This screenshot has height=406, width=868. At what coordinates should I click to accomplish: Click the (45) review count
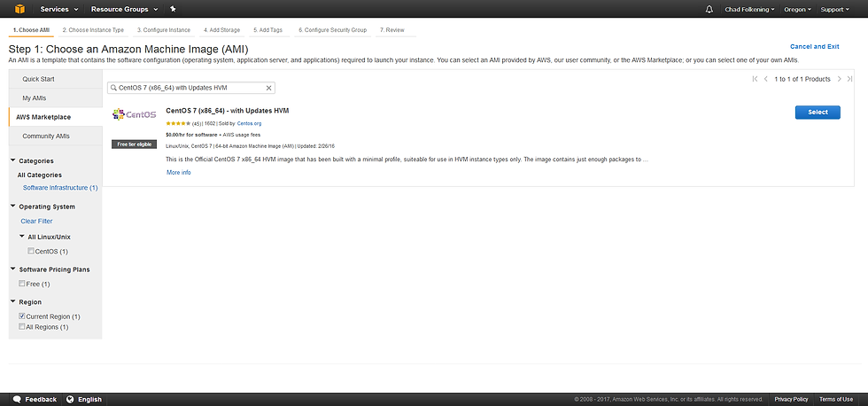(x=197, y=123)
